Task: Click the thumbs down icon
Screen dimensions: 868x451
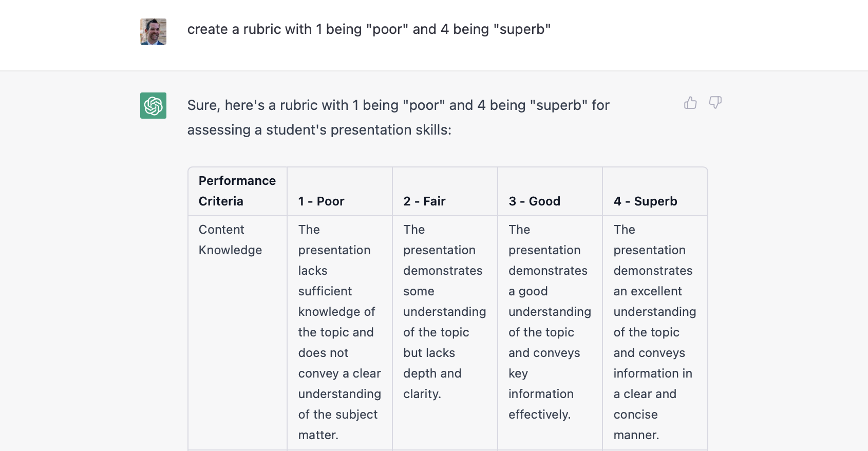Action: [x=715, y=103]
